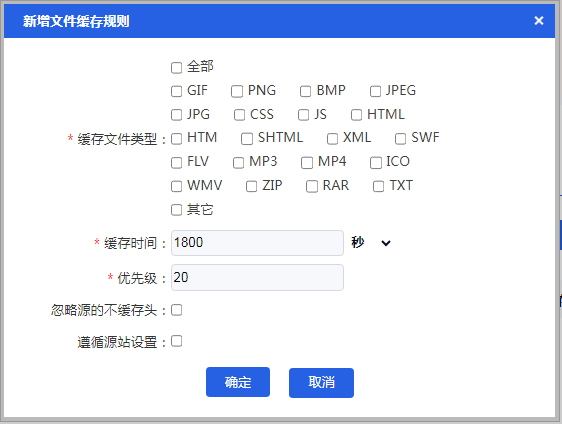This screenshot has width=562, height=424.
Task: Enable the PNG file type
Action: [237, 91]
